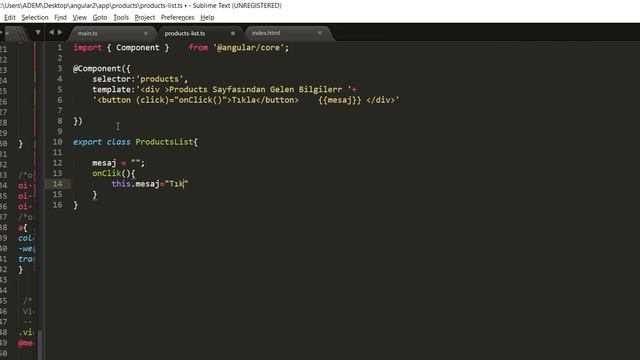Click the '@Component({' decorator text
The height and width of the screenshot is (360, 640).
102,69
